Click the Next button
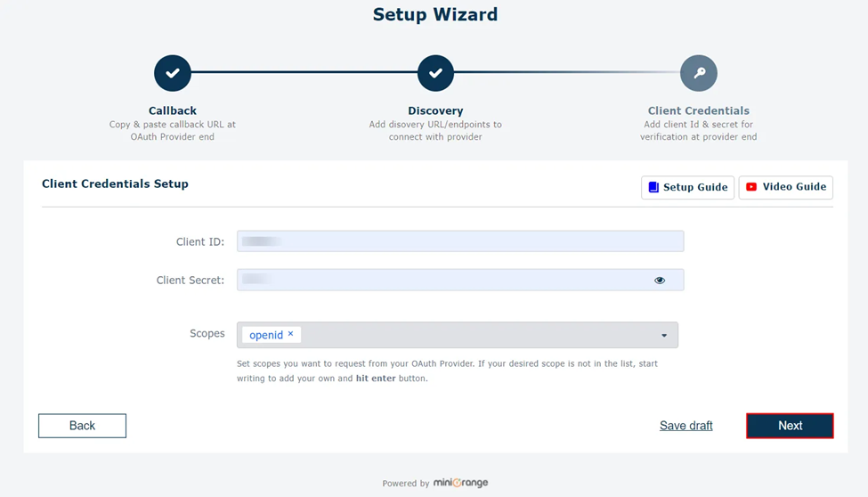 coord(790,426)
